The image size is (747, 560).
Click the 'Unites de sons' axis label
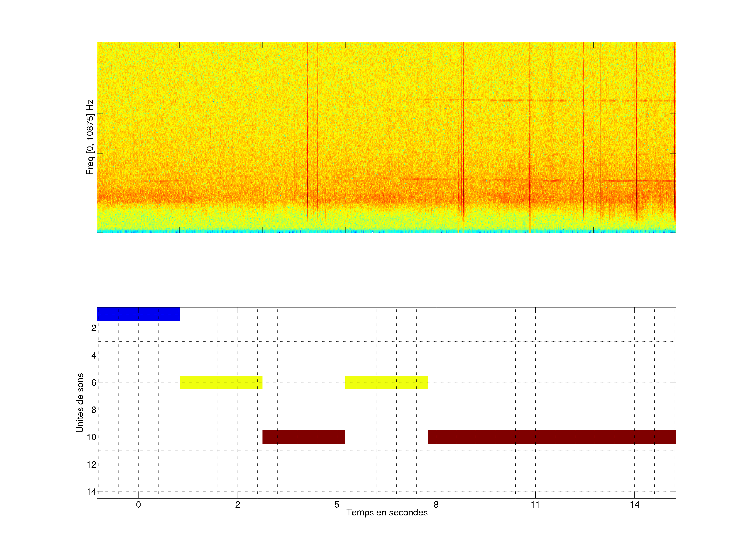pyautogui.click(x=80, y=403)
